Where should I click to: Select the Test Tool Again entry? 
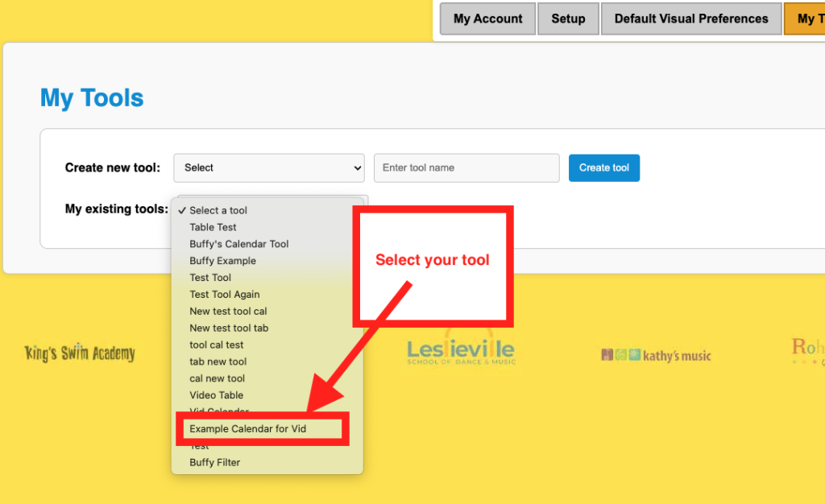click(225, 295)
